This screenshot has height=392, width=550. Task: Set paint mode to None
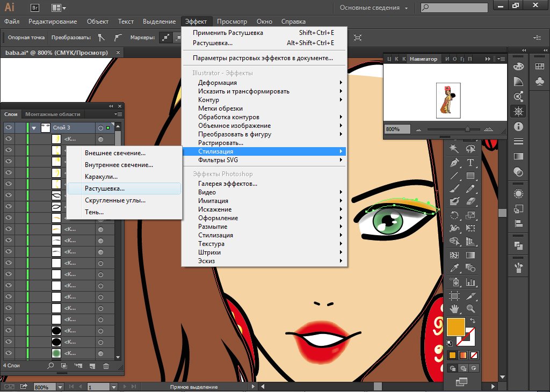pyautogui.click(x=474, y=355)
